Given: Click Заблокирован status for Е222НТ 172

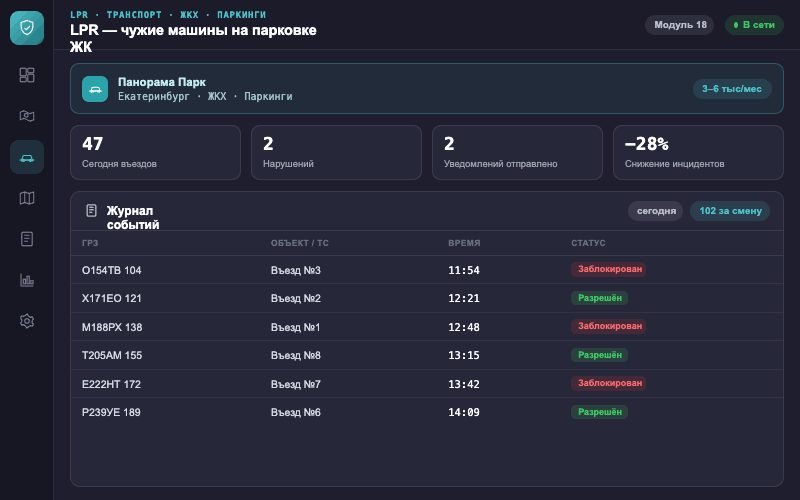Looking at the screenshot, I should (x=609, y=383).
